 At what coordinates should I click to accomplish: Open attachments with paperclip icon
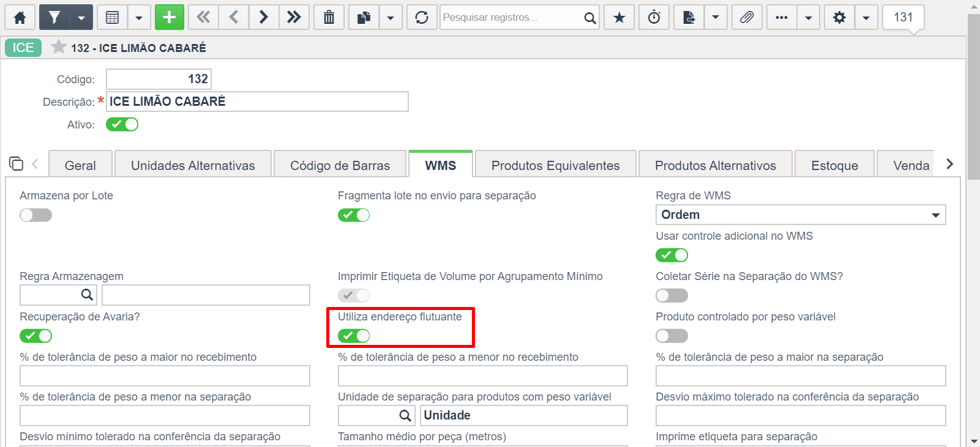747,17
